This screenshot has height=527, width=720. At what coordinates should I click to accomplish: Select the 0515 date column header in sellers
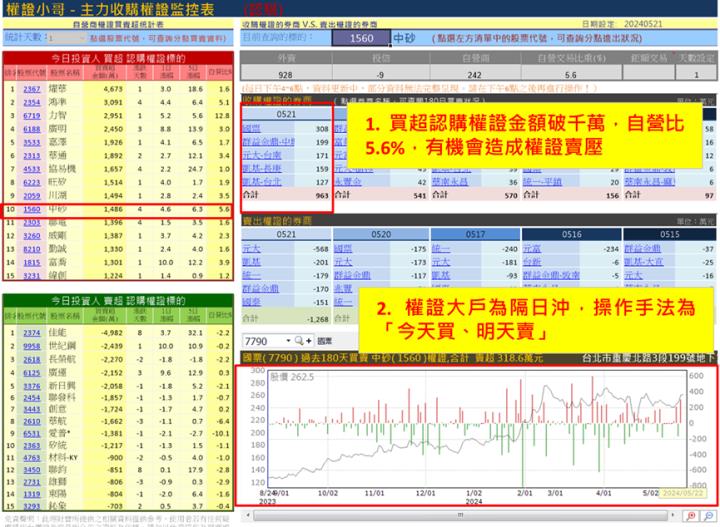point(669,234)
